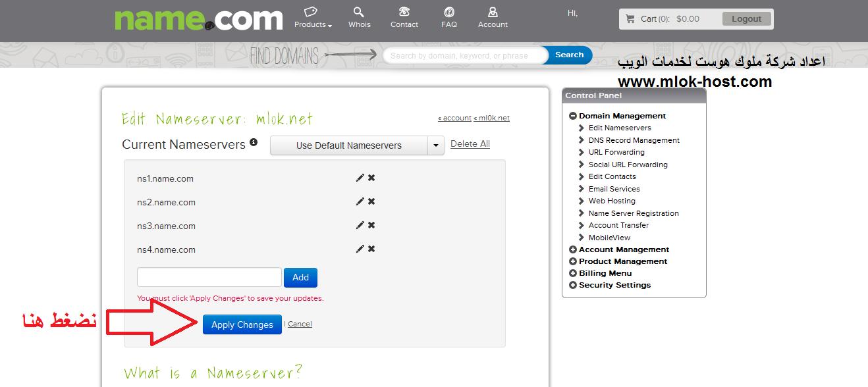Open the Whois lookup page

360,18
